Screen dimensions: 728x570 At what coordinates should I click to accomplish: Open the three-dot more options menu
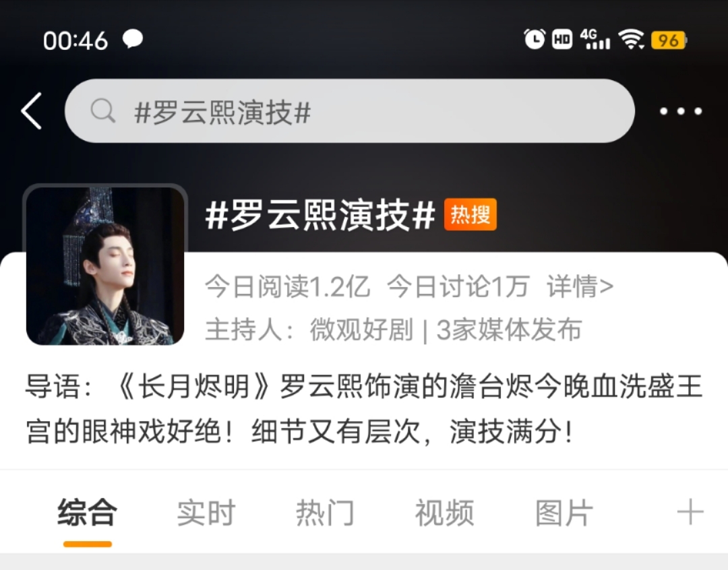pos(681,111)
